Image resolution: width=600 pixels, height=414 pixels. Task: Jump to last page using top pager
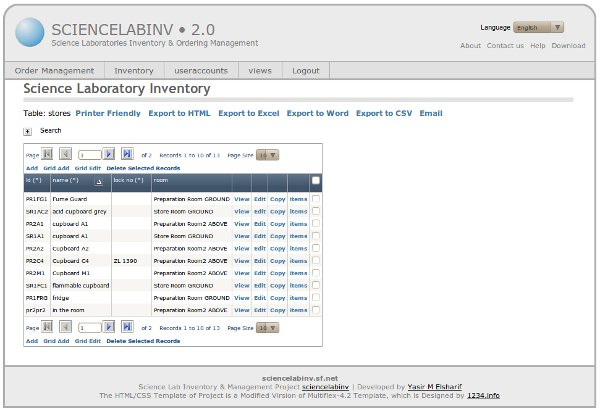pos(127,155)
